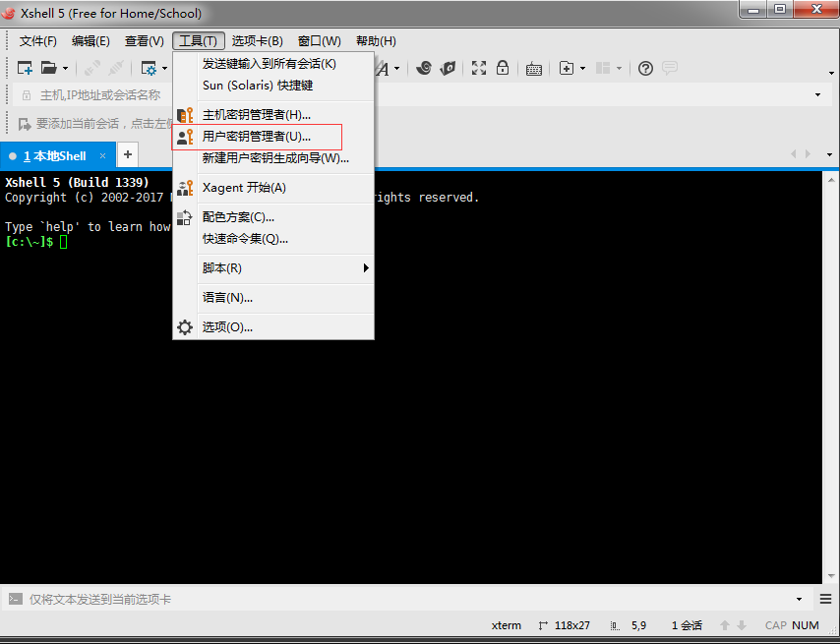Close the 本地Shell tab
The height and width of the screenshot is (644, 840).
102,156
